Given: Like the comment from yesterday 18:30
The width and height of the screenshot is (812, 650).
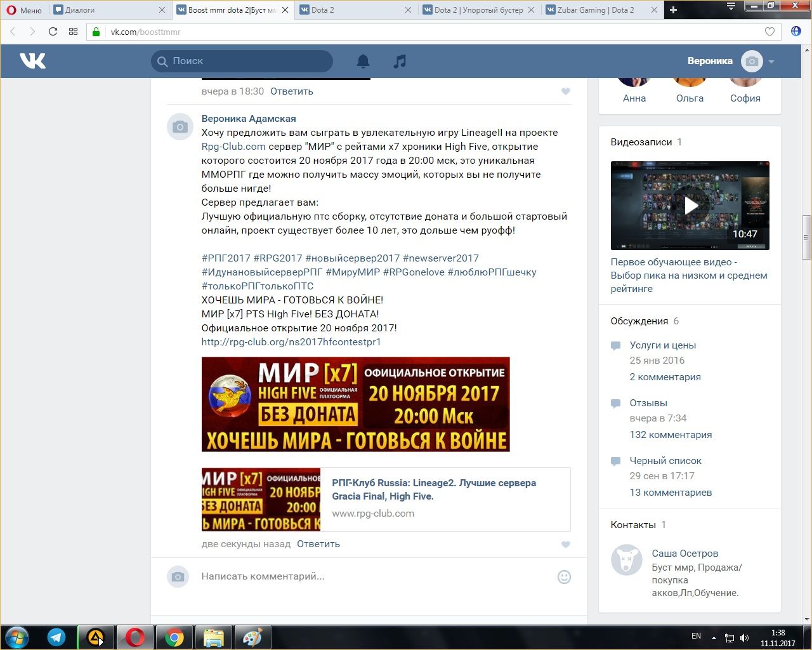Looking at the screenshot, I should [x=565, y=91].
